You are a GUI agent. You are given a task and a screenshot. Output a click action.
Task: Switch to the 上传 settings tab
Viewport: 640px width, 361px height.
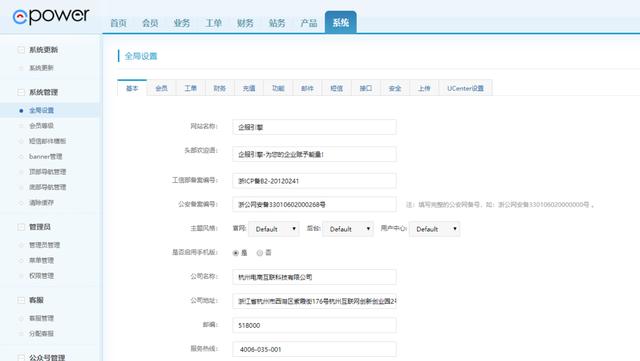coord(424,88)
